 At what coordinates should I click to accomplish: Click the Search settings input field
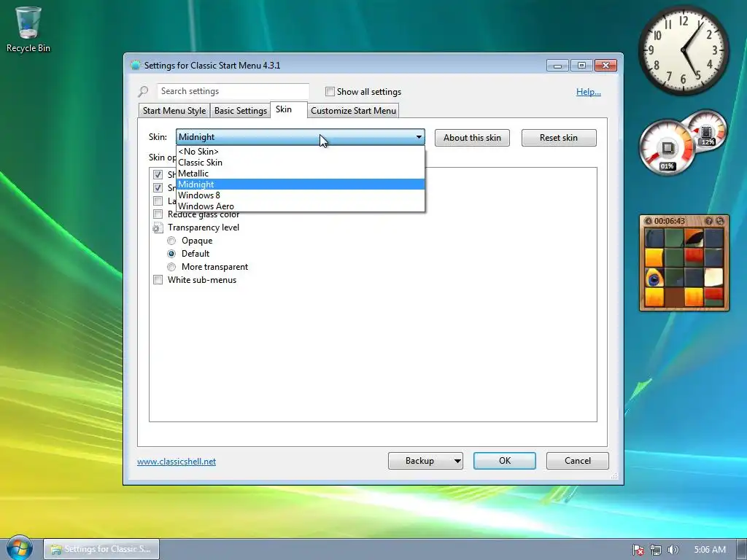click(233, 91)
